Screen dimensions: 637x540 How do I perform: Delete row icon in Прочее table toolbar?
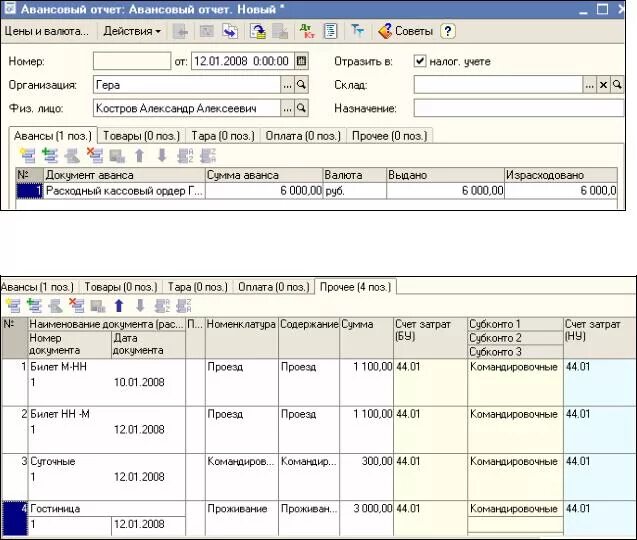coord(77,306)
